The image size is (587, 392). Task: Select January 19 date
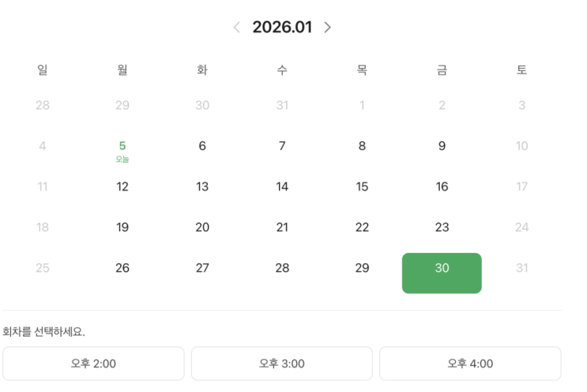pos(122,228)
